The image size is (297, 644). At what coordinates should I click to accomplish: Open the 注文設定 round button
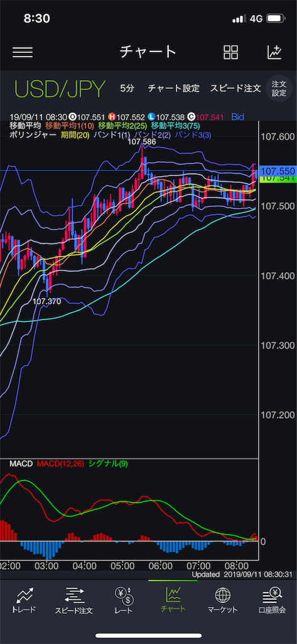[x=279, y=88]
